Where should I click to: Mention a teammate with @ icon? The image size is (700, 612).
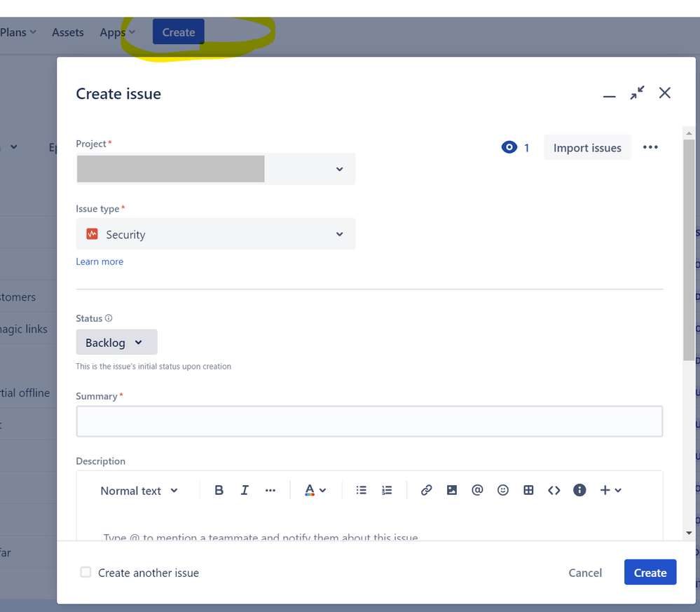477,490
